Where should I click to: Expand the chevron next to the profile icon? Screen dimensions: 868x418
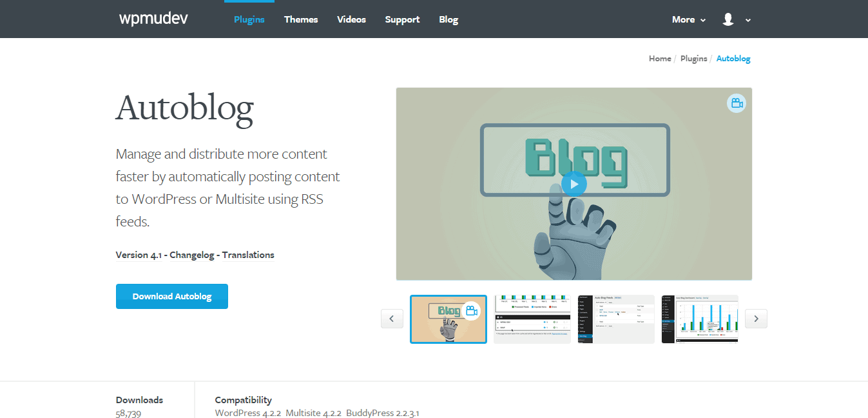[x=747, y=20]
